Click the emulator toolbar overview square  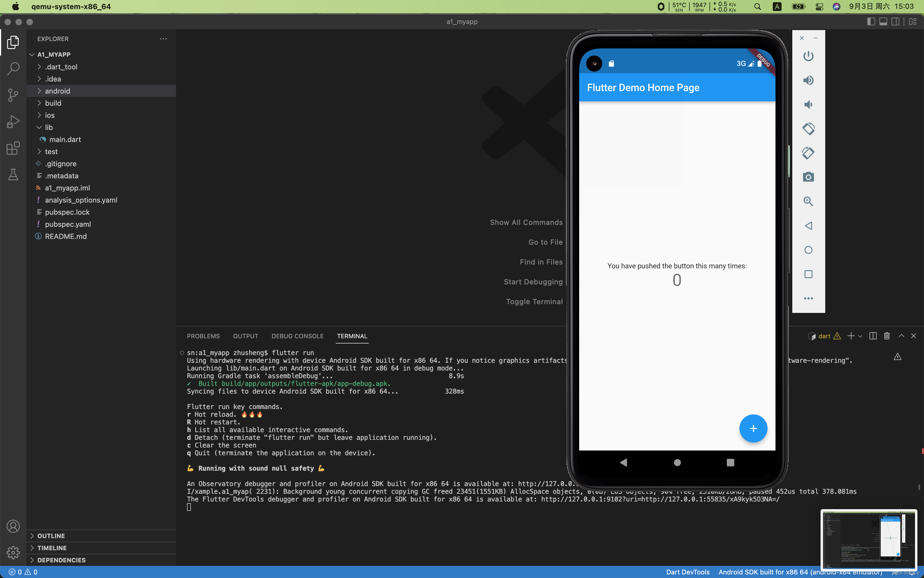coord(808,274)
